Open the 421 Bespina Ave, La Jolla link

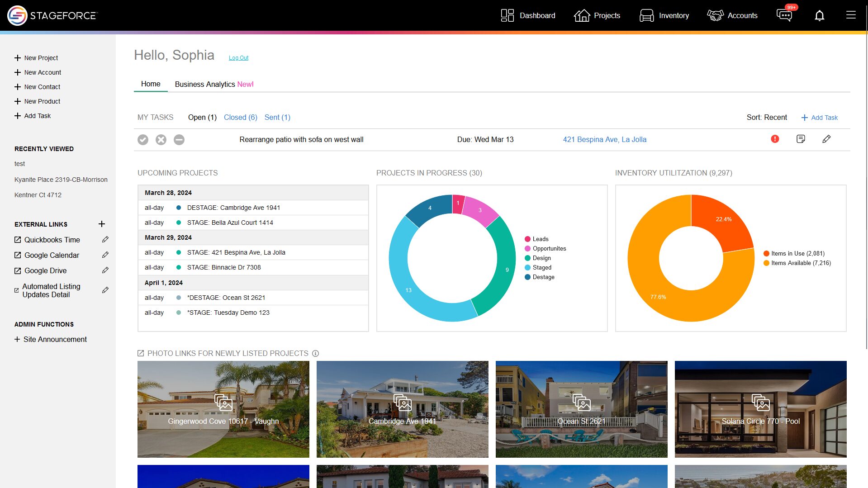click(604, 140)
